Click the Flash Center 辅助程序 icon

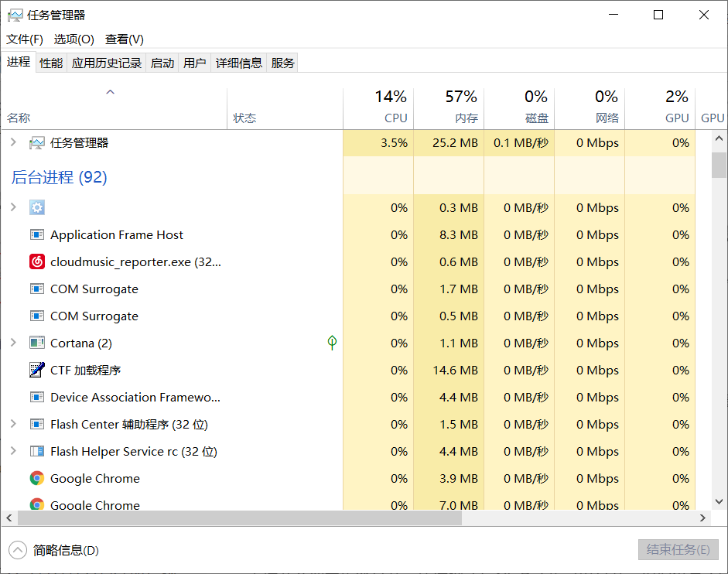pyautogui.click(x=36, y=424)
